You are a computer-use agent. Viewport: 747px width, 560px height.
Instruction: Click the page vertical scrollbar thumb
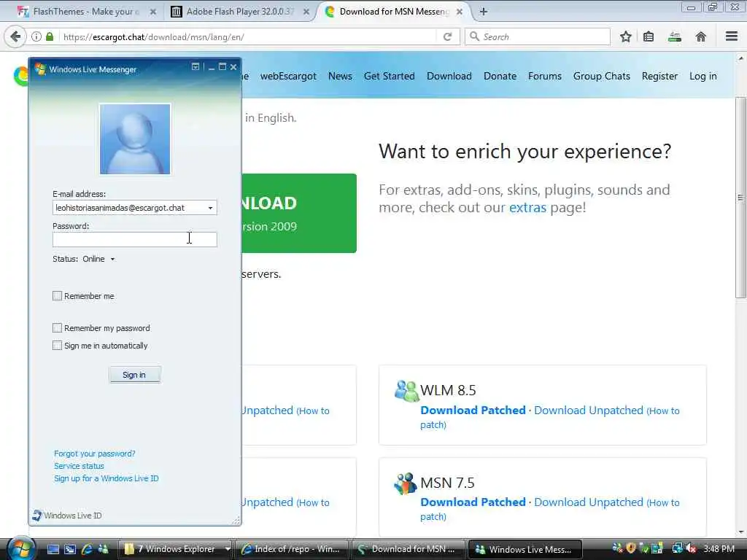740,198
